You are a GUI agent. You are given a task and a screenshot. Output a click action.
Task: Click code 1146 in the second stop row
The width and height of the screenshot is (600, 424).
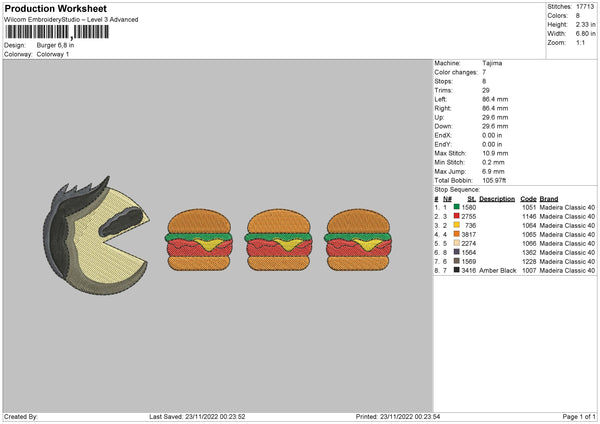(529, 216)
